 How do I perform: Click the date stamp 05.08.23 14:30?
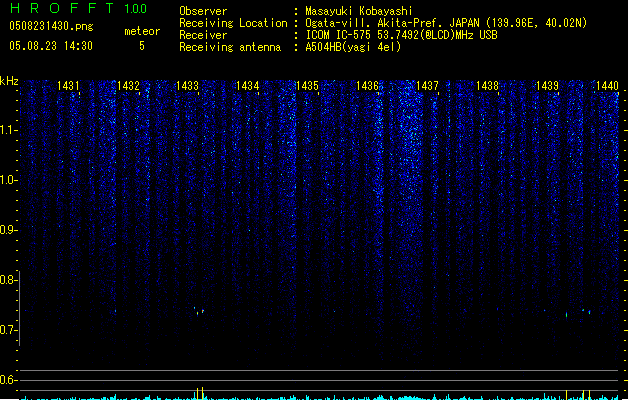[51, 46]
